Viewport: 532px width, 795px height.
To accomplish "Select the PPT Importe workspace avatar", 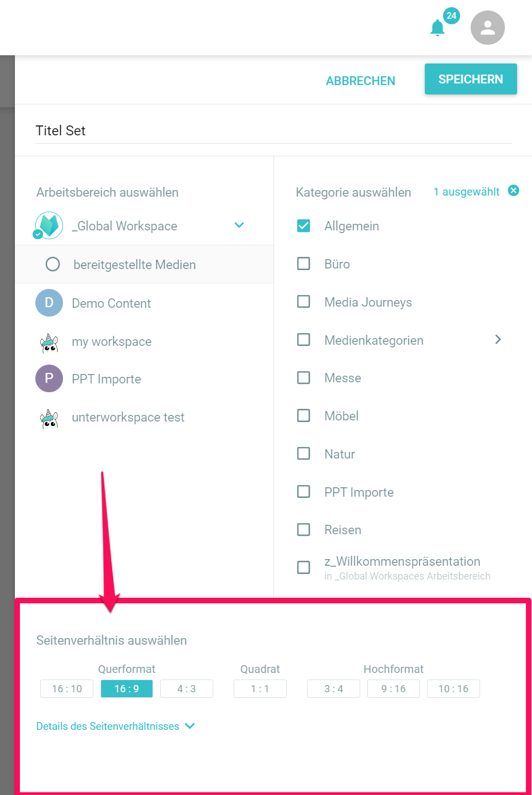I will [x=49, y=378].
